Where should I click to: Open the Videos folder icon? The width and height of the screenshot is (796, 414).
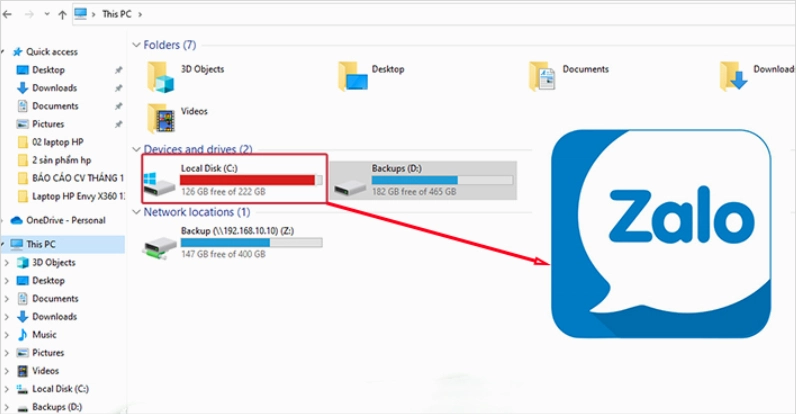coord(160,117)
